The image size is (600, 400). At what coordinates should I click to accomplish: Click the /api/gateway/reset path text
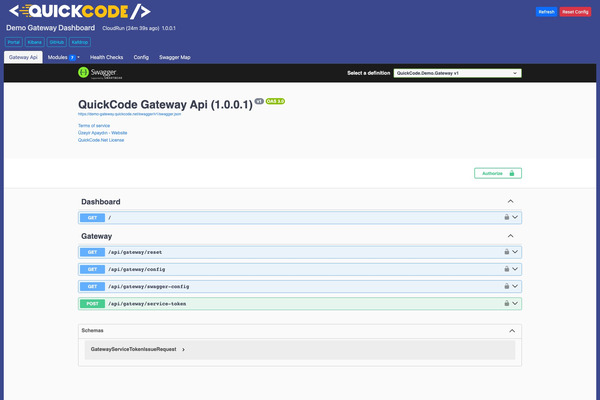click(135, 252)
